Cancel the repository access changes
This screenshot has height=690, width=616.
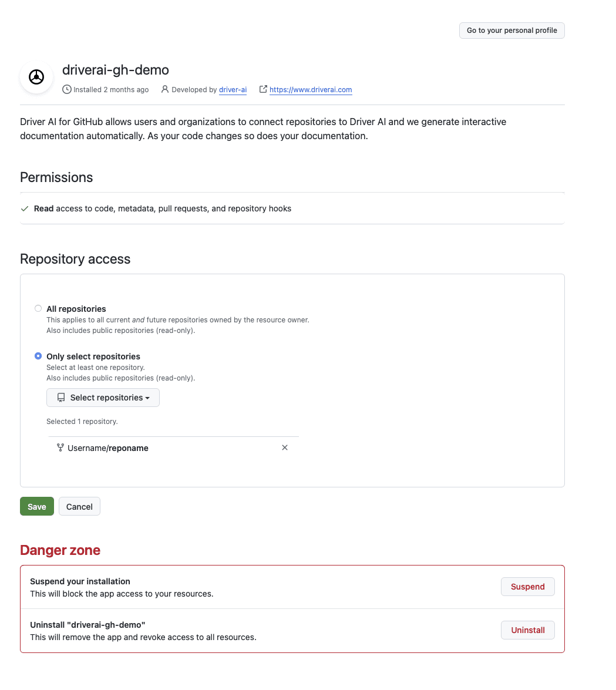click(x=79, y=507)
